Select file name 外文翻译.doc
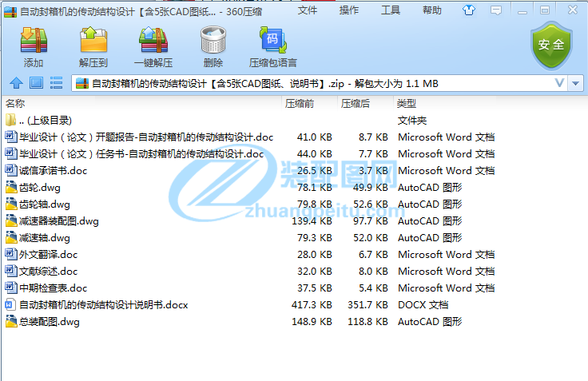 [49, 255]
